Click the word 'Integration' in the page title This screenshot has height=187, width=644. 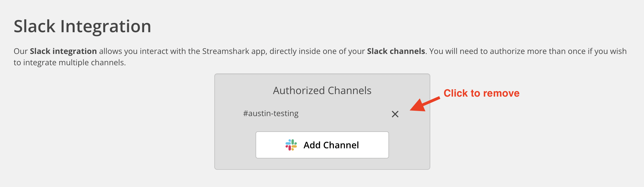click(x=106, y=26)
